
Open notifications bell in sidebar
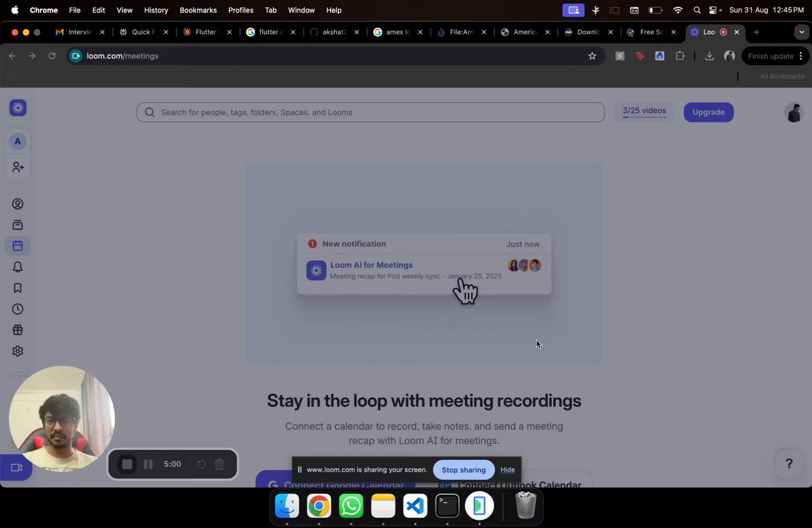point(18,267)
